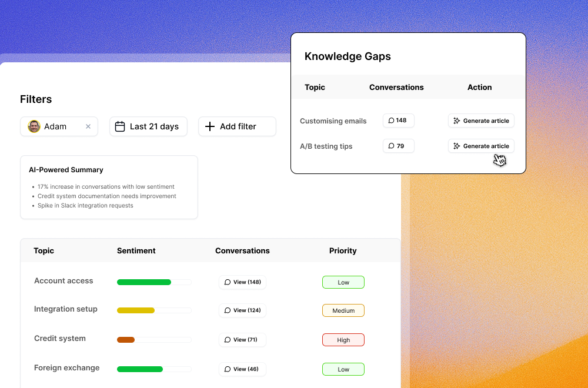Click sparkle icon in A/B testing tips row
The width and height of the screenshot is (588, 388).
point(456,146)
